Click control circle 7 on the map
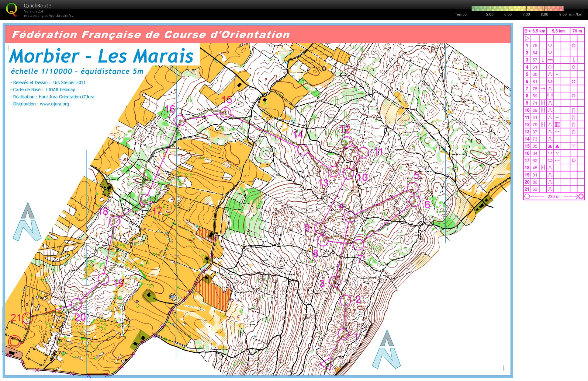588x381 pixels. coord(359,245)
